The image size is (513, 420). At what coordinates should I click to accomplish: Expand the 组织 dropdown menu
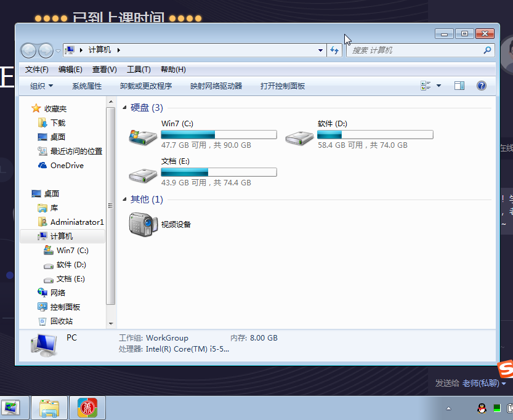pos(41,86)
